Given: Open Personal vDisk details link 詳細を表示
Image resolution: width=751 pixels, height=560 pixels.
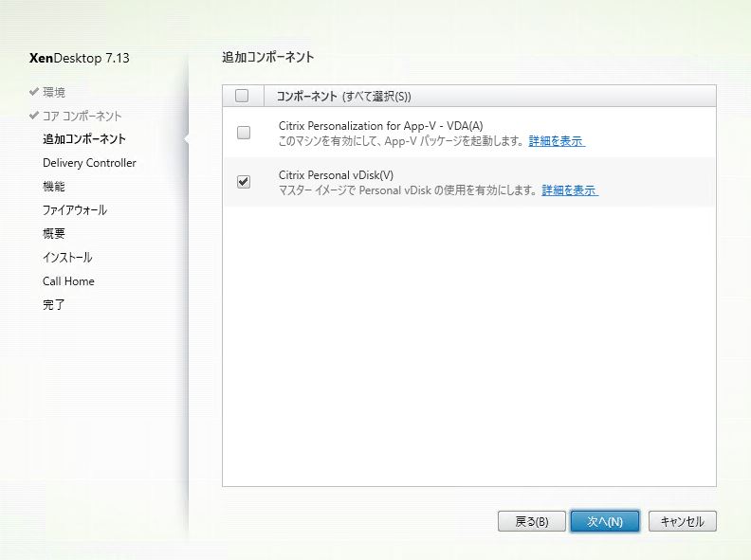Looking at the screenshot, I should click(570, 190).
